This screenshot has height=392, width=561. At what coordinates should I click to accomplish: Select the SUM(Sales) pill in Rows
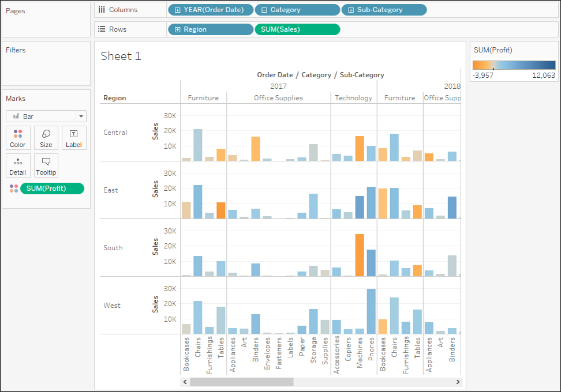tap(297, 29)
